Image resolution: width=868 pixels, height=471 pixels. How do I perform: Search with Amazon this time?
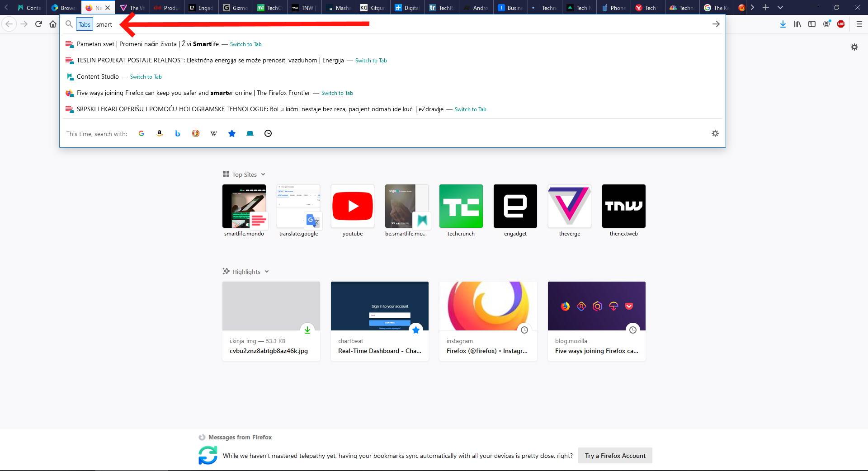159,133
